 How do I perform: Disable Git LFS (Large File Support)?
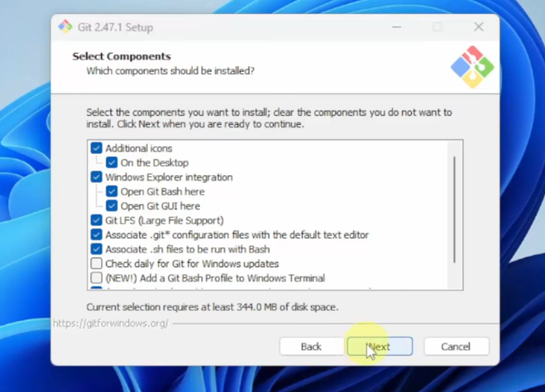tap(96, 220)
